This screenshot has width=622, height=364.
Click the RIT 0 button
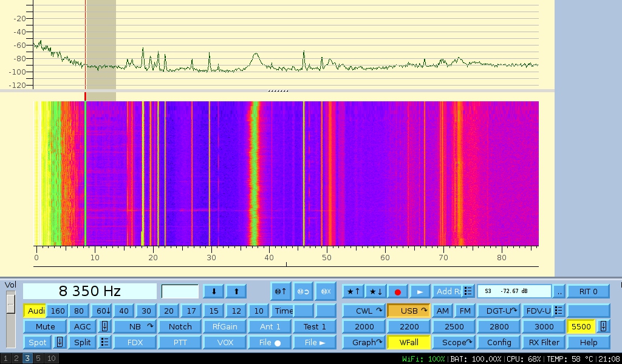click(588, 292)
